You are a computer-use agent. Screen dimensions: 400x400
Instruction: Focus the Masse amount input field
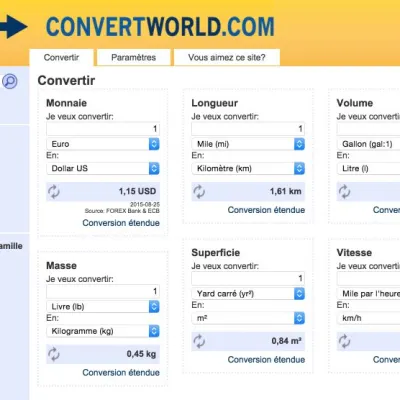103,291
